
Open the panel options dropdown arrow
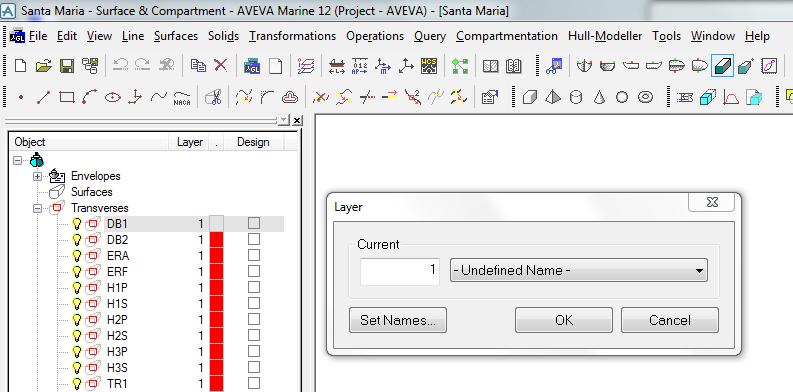283,120
